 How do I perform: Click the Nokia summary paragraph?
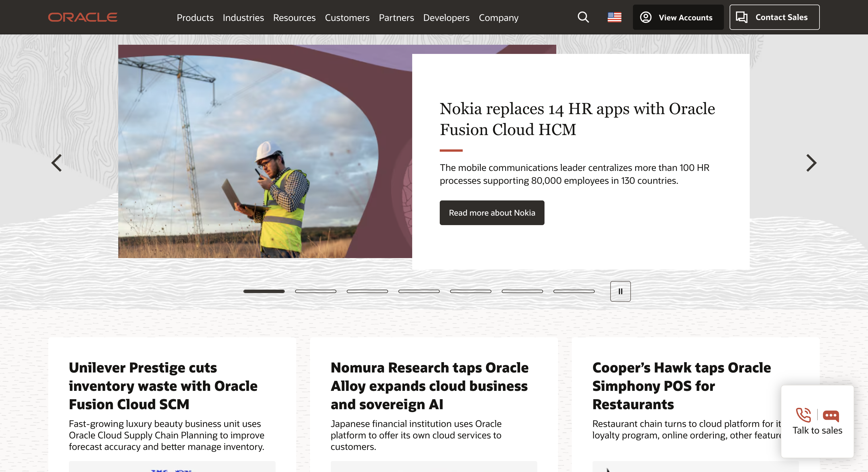[575, 174]
